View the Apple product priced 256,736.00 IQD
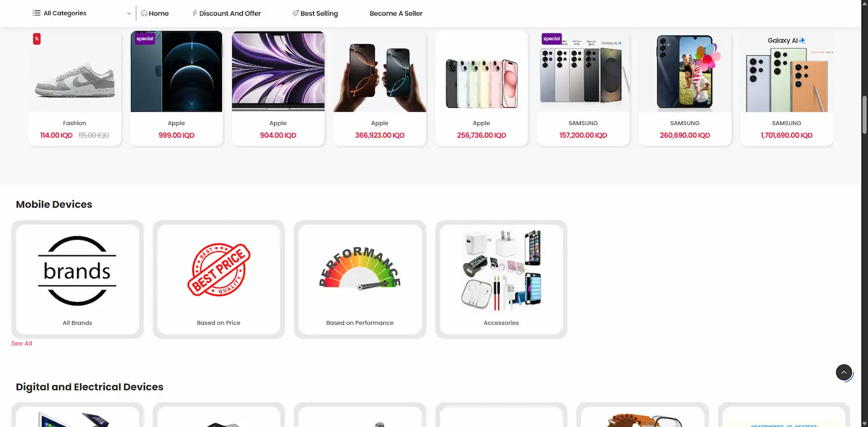 [x=482, y=89]
